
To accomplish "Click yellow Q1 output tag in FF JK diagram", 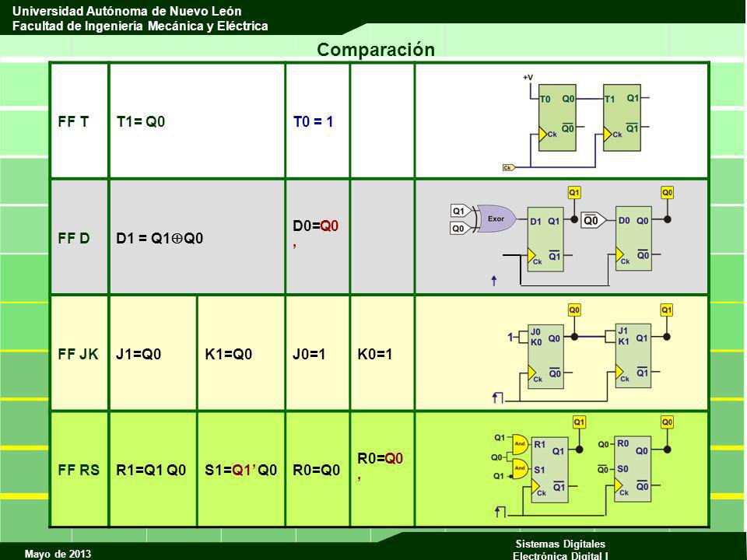I will [x=667, y=310].
